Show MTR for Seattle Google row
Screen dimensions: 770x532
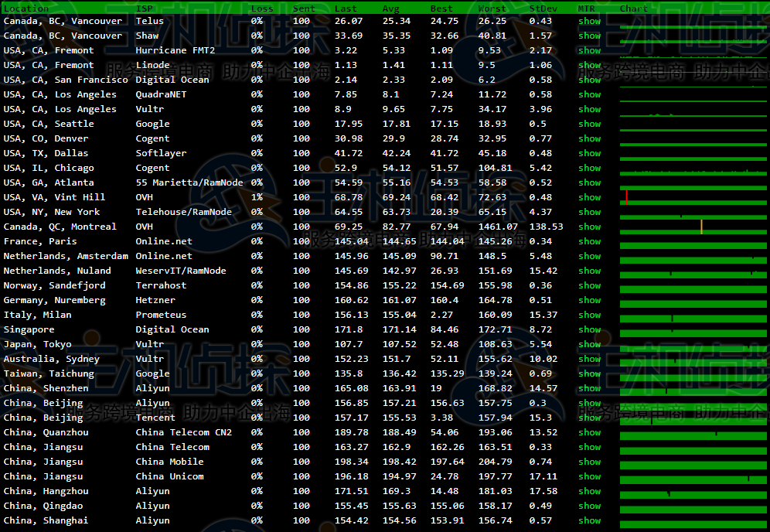589,124
